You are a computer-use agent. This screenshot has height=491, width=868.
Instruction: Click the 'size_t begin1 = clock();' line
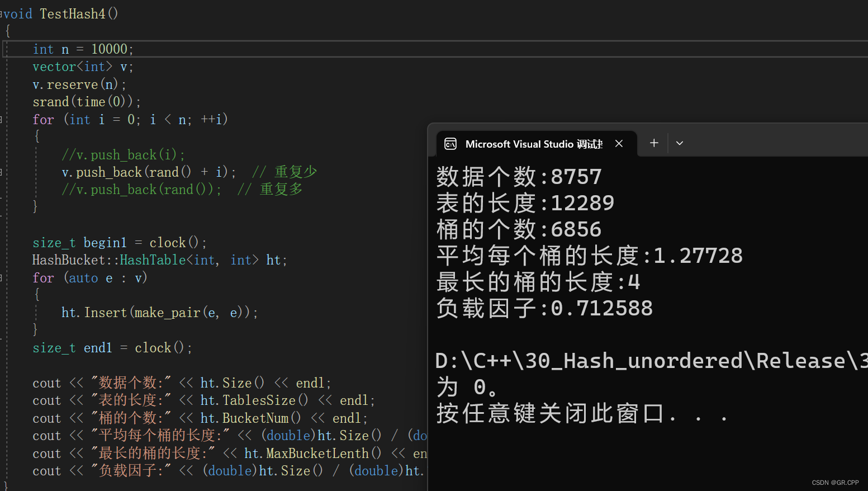[x=120, y=242]
